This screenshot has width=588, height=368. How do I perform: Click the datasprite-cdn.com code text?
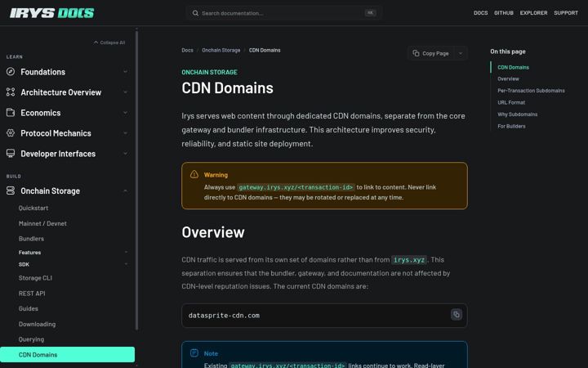coord(224,316)
